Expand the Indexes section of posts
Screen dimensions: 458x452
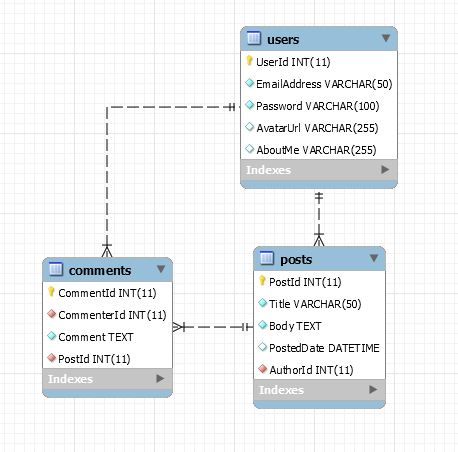[373, 390]
